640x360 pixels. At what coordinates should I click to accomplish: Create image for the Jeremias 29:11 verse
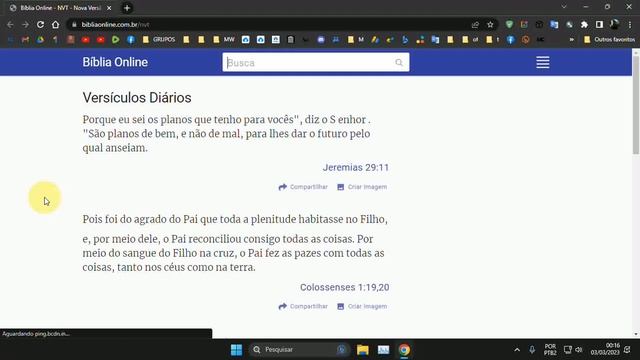(362, 187)
